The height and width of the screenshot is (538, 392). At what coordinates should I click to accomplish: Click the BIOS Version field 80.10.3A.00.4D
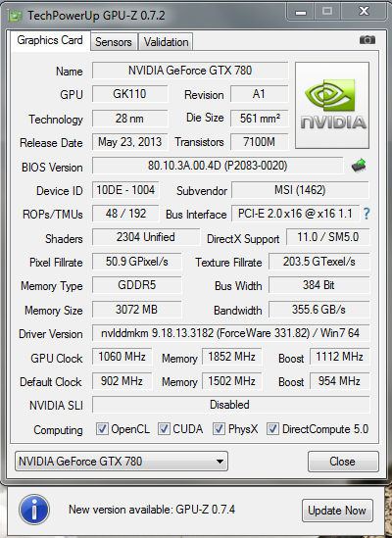pos(218,166)
